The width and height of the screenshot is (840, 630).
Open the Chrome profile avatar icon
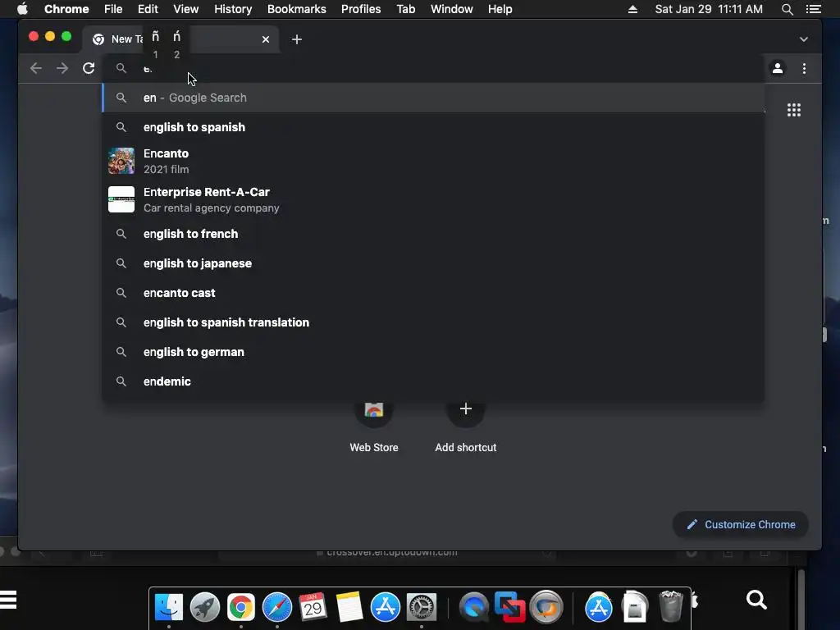point(778,69)
